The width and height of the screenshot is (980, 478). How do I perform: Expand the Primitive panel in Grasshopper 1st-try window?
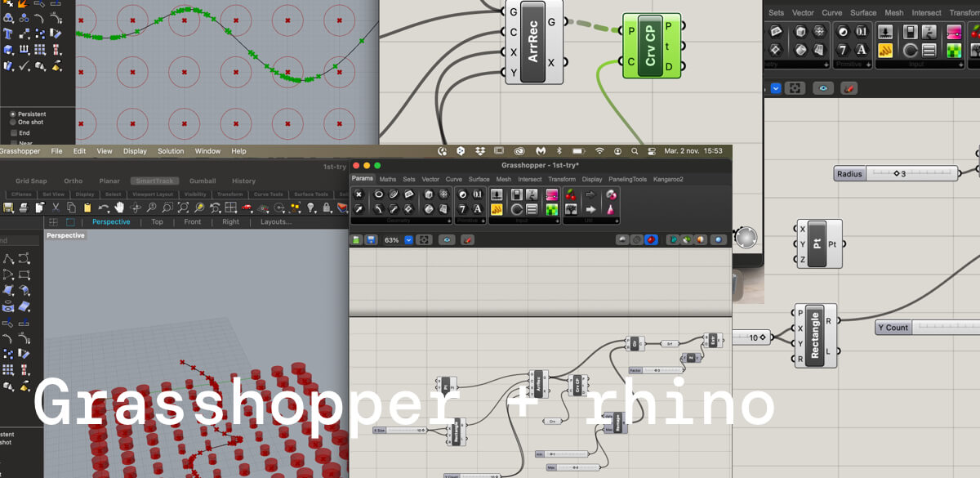pos(483,221)
